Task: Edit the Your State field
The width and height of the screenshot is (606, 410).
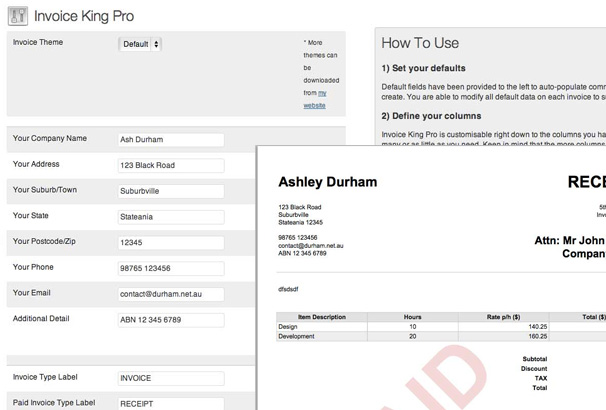Action: tap(171, 217)
